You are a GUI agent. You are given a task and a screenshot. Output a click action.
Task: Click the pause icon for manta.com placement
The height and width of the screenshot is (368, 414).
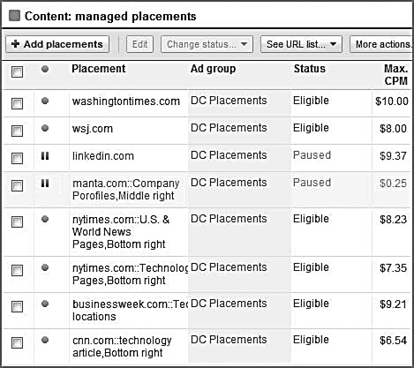point(45,183)
